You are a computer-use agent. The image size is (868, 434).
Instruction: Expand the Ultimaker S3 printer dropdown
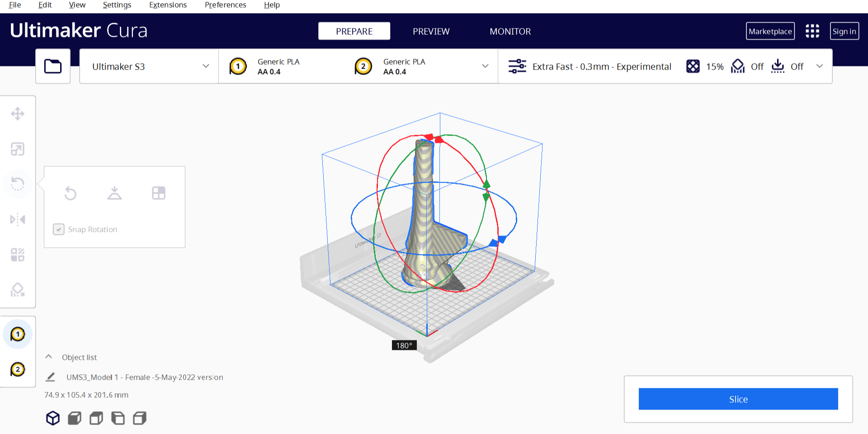coord(149,66)
